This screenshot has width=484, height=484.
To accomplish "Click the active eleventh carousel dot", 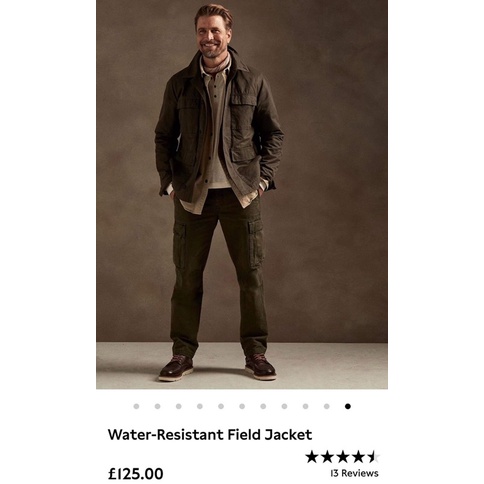I will point(348,406).
